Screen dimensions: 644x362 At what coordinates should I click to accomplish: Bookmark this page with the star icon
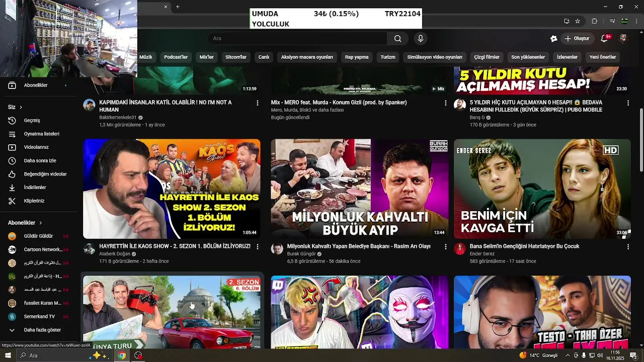(578, 21)
